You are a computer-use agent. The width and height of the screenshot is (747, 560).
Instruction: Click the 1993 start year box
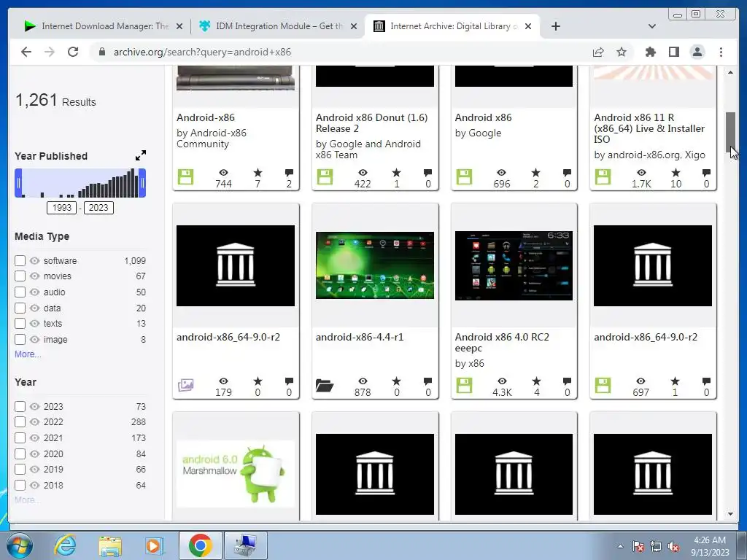[x=61, y=208]
